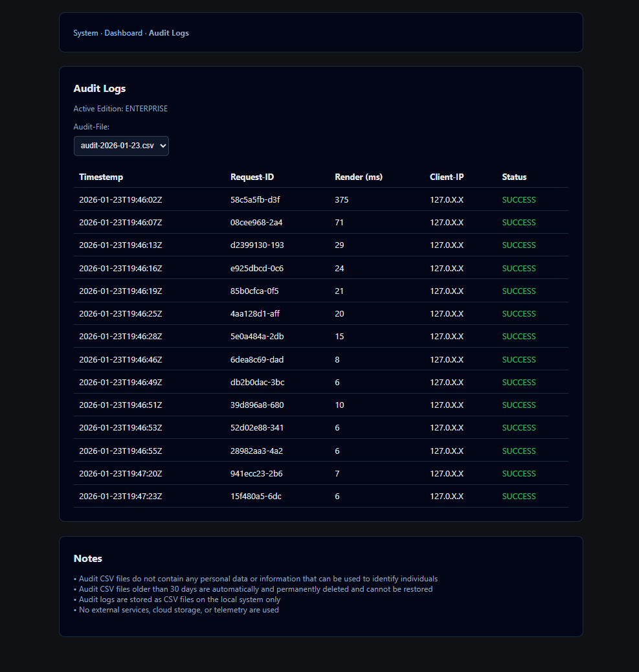Click the SUCCESS status of request d2399130-193
This screenshot has height=672, width=639.
(519, 245)
